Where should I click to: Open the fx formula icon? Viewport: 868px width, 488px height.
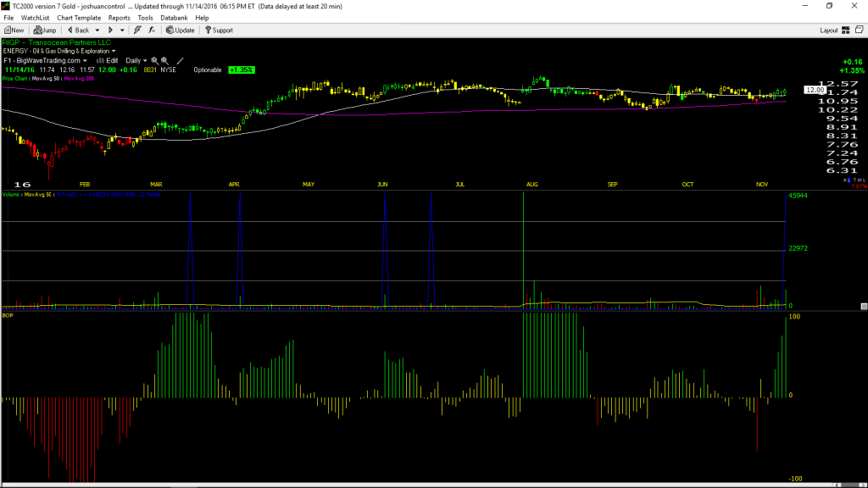(x=152, y=30)
